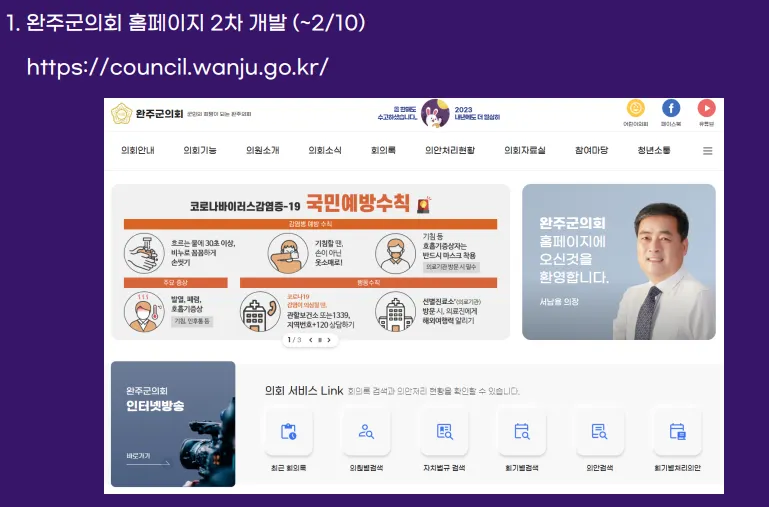Open 회의록 menu
Viewport: 769px width, 507px height.
pos(383,151)
